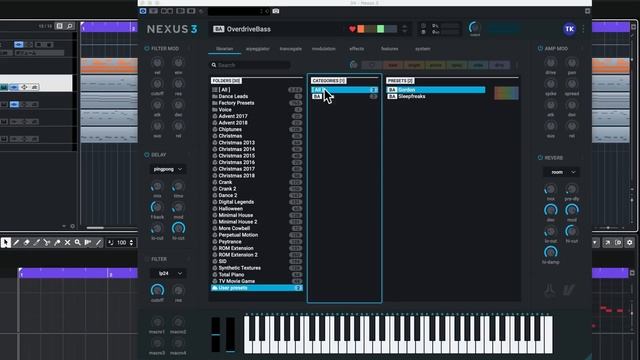This screenshot has height=360, width=640.
Task: Adjust the filter cutoff knob in FILTER section
Action: click(157, 290)
